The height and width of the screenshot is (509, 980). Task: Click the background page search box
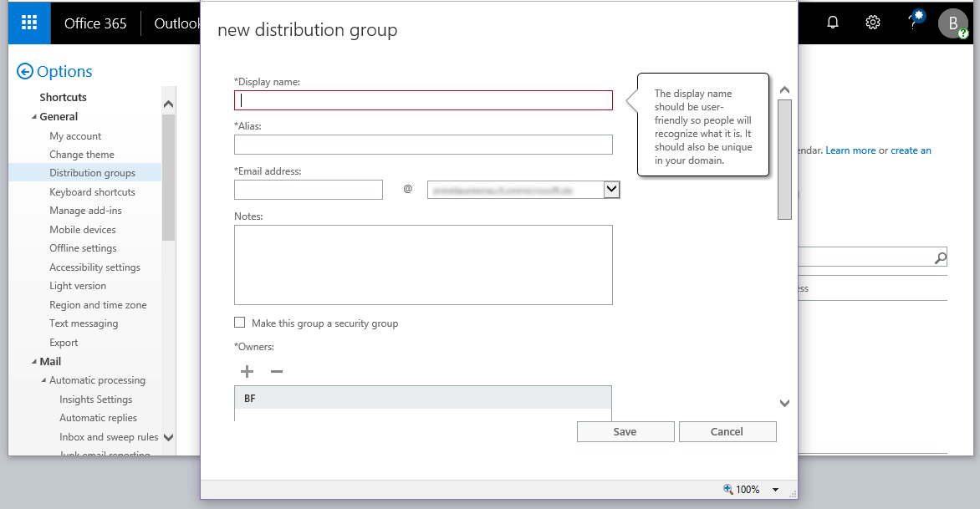pyautogui.click(x=872, y=257)
